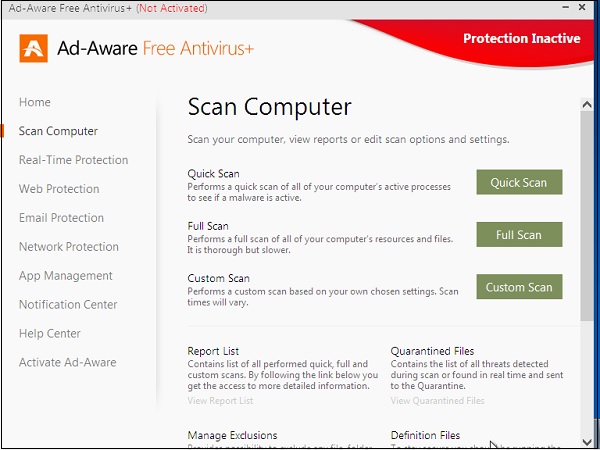The width and height of the screenshot is (600, 450).
Task: Open the Home section
Action: click(35, 102)
